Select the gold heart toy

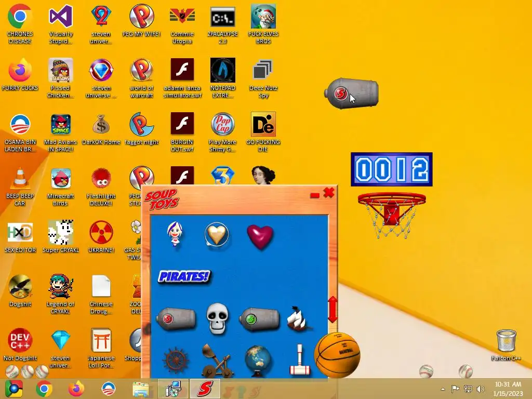pyautogui.click(x=217, y=234)
